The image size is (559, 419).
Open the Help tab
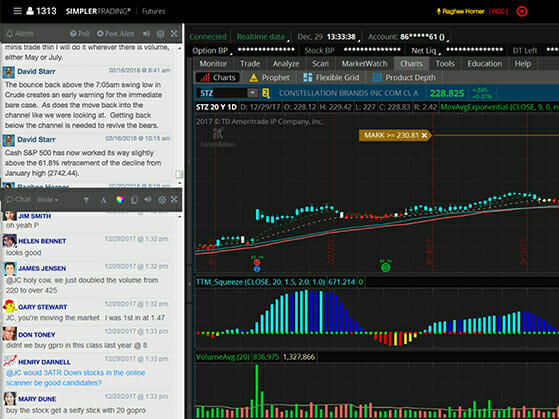(523, 63)
